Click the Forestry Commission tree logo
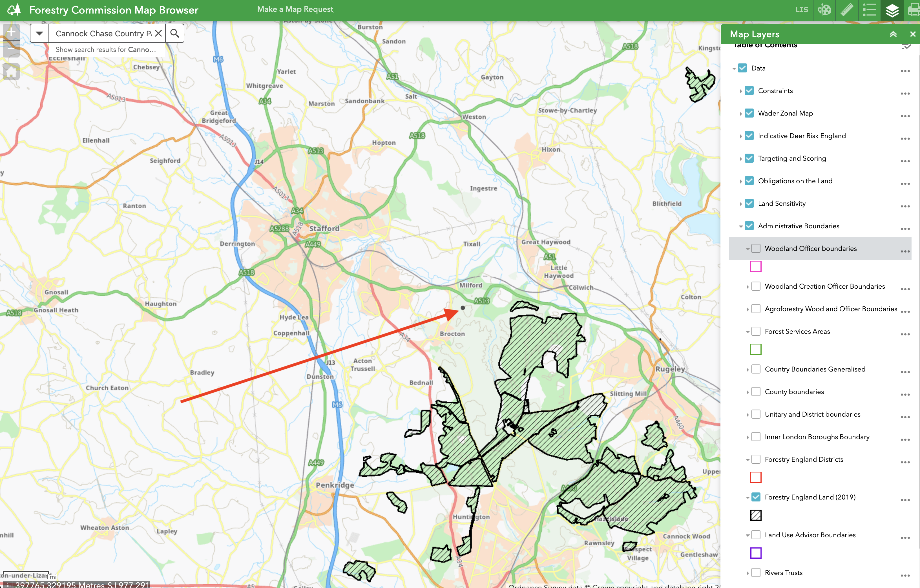920x588 pixels. (14, 10)
